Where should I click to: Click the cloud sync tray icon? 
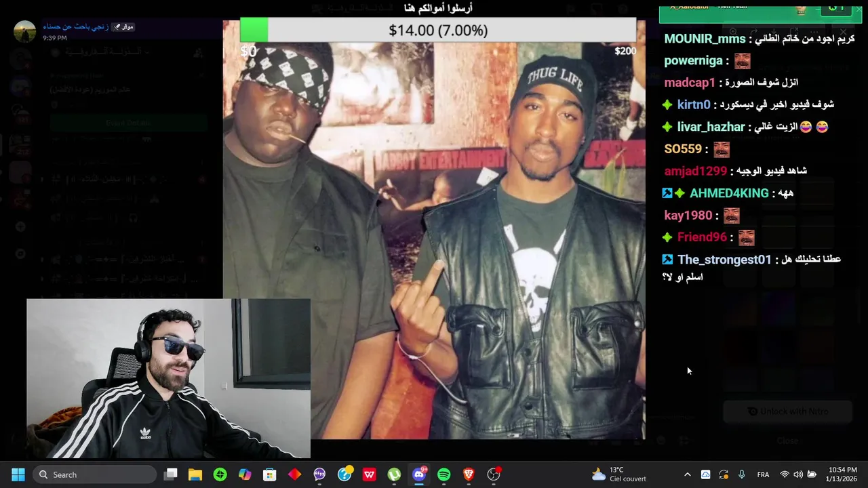[x=705, y=474]
